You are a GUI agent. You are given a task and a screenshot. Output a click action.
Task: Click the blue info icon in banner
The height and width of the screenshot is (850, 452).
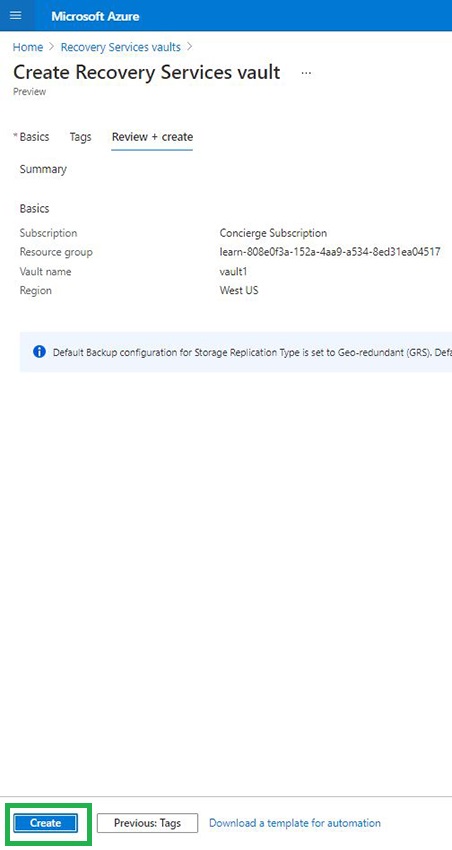(x=40, y=352)
